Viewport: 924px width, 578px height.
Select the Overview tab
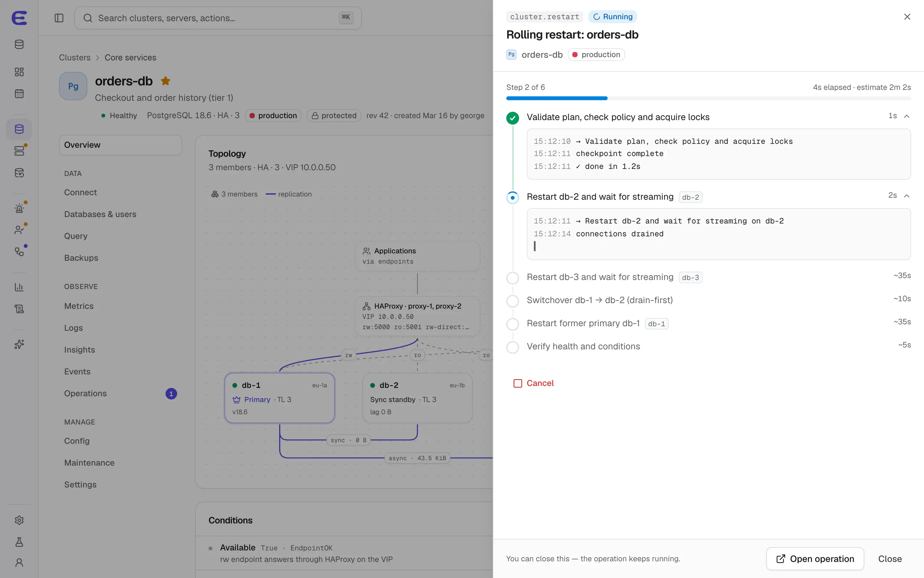click(x=120, y=145)
